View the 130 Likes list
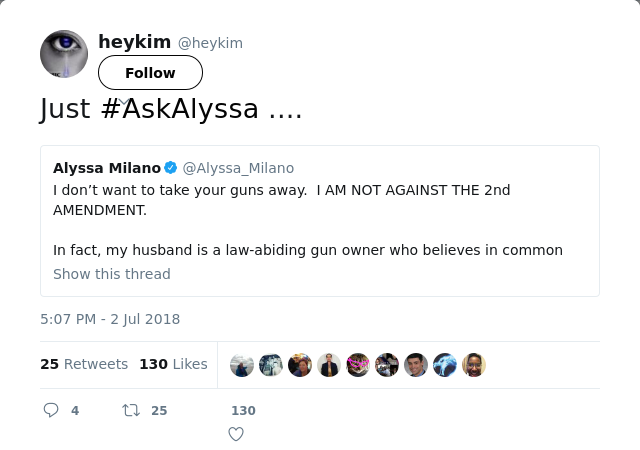 point(173,364)
